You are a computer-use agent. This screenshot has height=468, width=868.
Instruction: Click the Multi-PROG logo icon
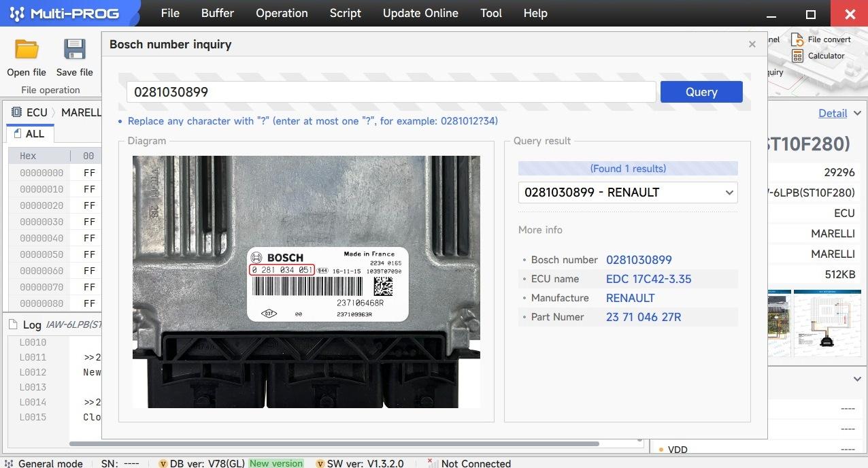tap(17, 14)
